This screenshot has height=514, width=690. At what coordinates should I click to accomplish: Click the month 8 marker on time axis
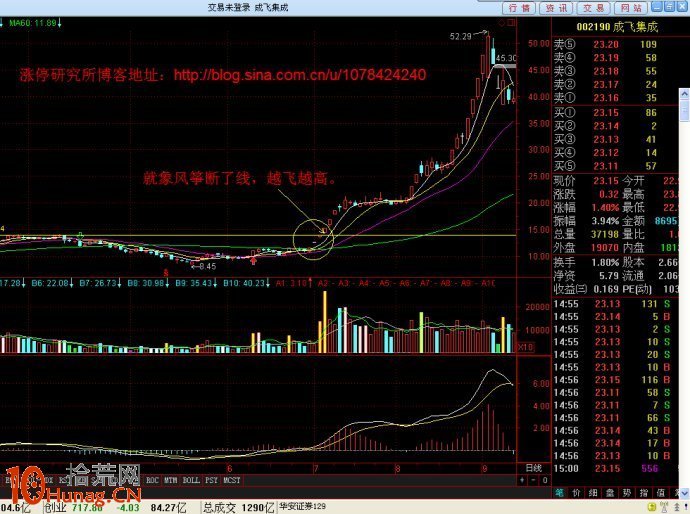point(397,469)
